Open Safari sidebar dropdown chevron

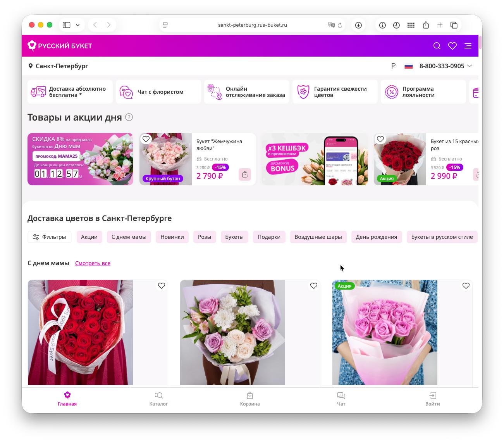tap(78, 25)
